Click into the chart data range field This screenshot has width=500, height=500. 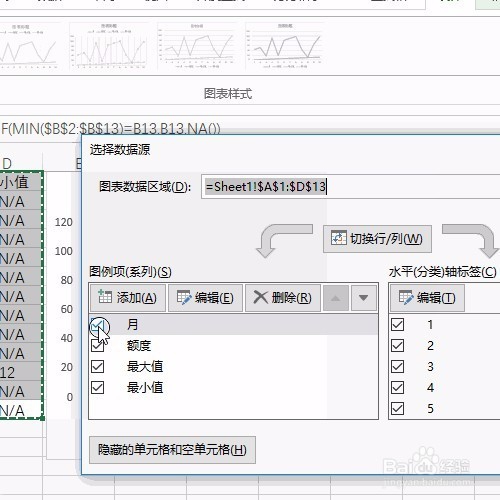pos(350,186)
